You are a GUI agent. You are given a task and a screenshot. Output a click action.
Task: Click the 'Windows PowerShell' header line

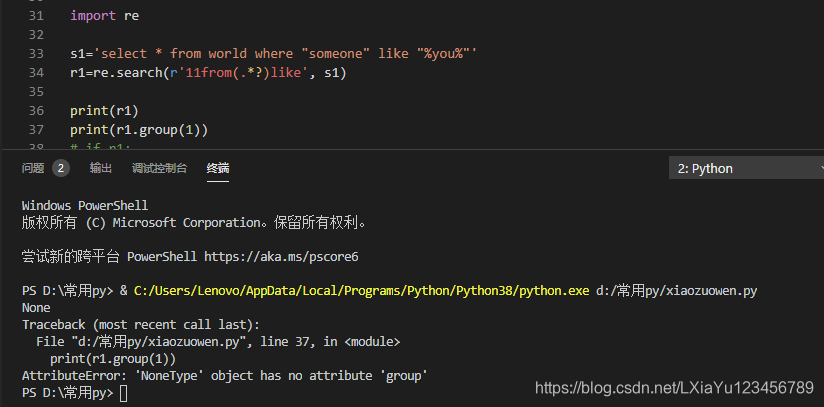(x=85, y=206)
